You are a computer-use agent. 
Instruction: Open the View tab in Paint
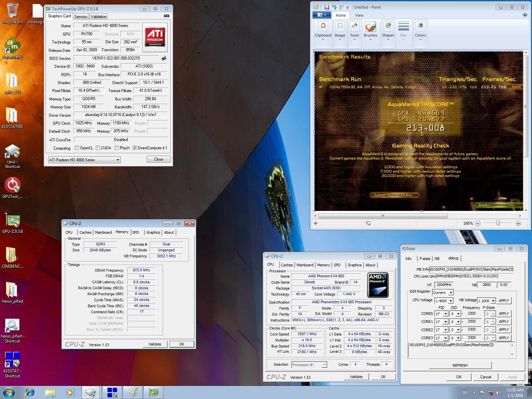[x=359, y=15]
